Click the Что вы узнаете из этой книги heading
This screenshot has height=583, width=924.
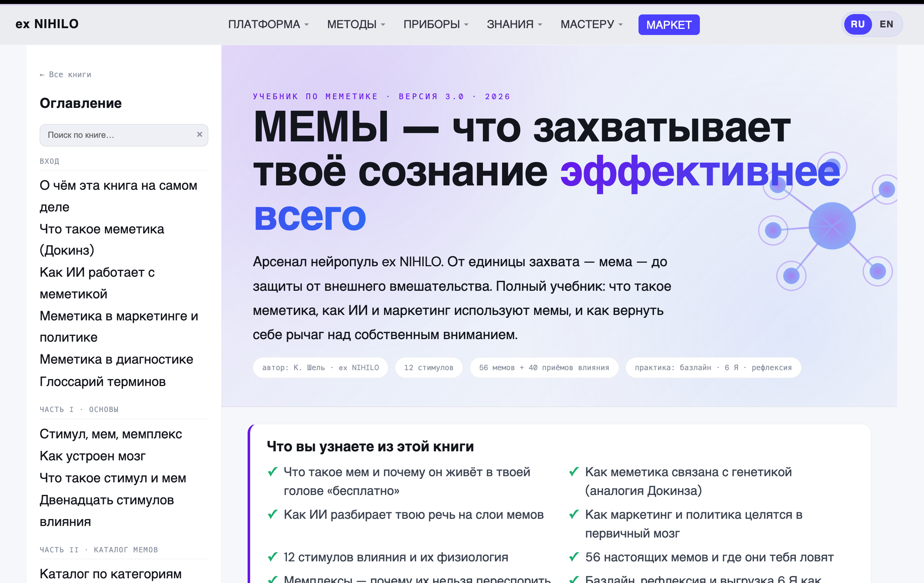tap(370, 447)
